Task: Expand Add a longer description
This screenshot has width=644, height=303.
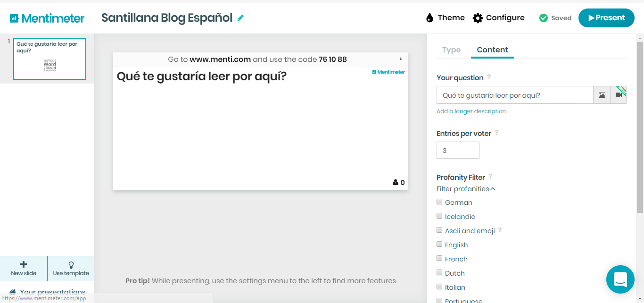Action: tap(471, 111)
